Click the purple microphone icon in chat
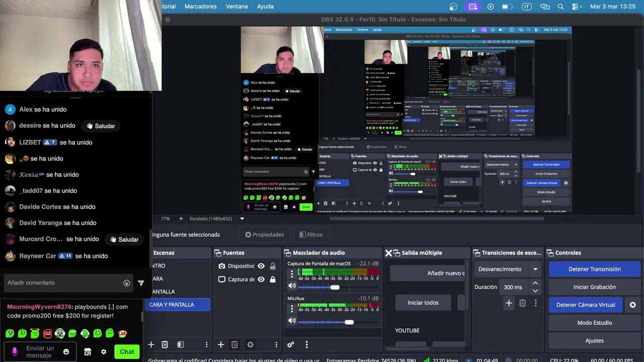The height and width of the screenshot is (362, 644). click(x=14, y=351)
